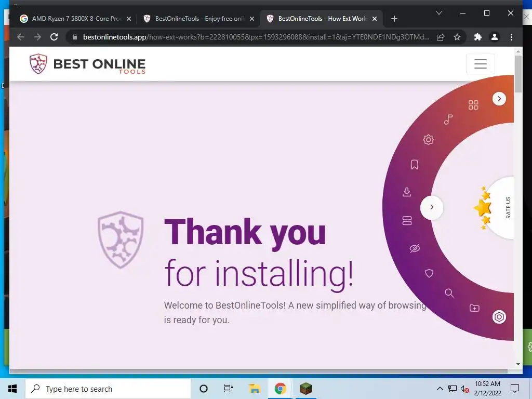Click the Chrome icon on the taskbar

(x=280, y=389)
